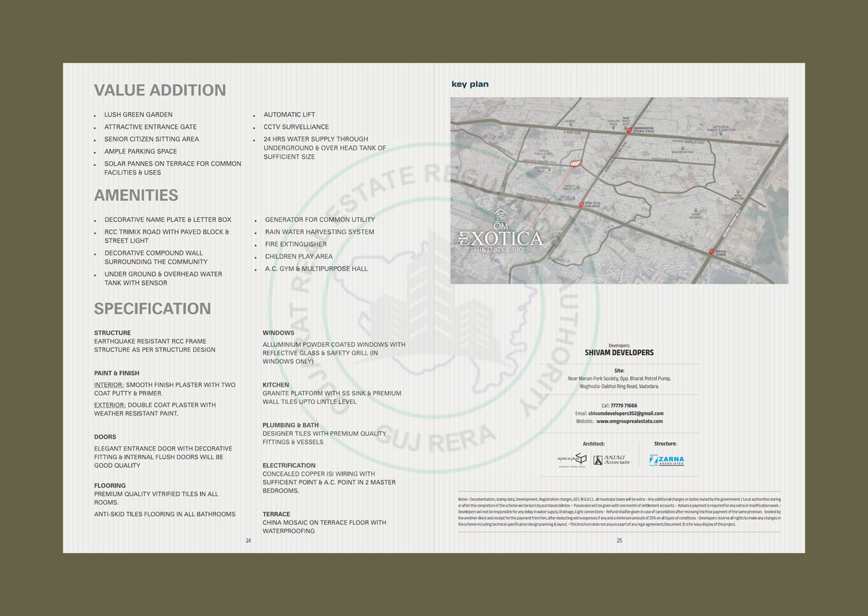
Task: Click the Kapurai Chokdi red map pin
Action: click(x=712, y=252)
